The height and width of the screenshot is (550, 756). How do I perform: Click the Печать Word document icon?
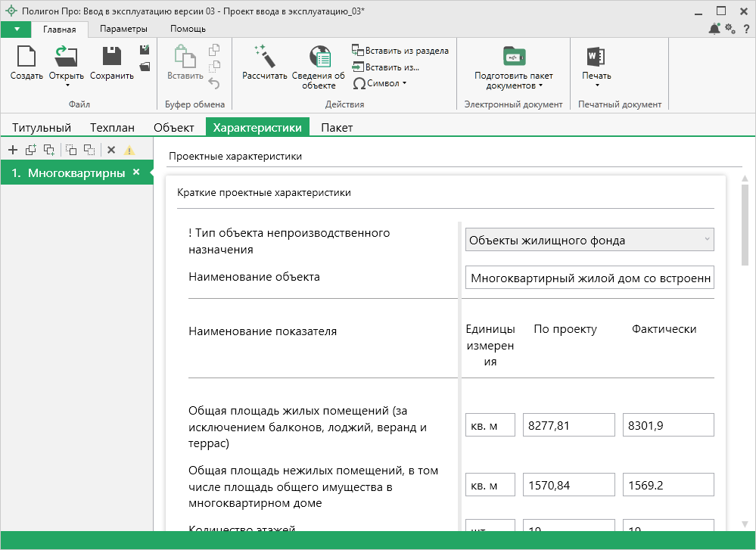coord(596,57)
